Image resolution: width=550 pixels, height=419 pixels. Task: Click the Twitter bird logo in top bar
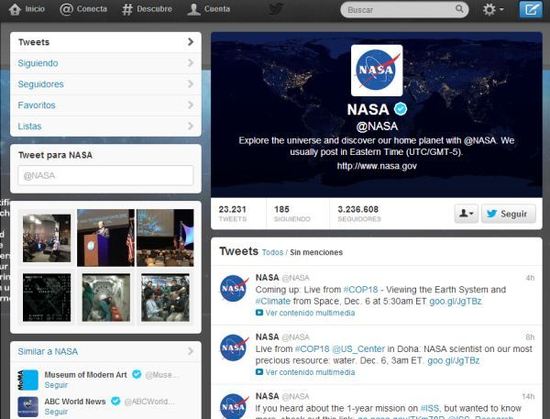coord(276,8)
